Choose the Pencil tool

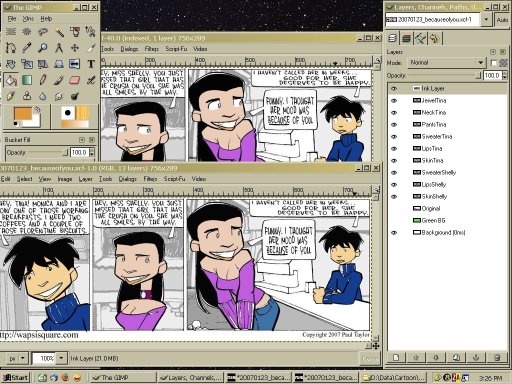click(x=43, y=80)
